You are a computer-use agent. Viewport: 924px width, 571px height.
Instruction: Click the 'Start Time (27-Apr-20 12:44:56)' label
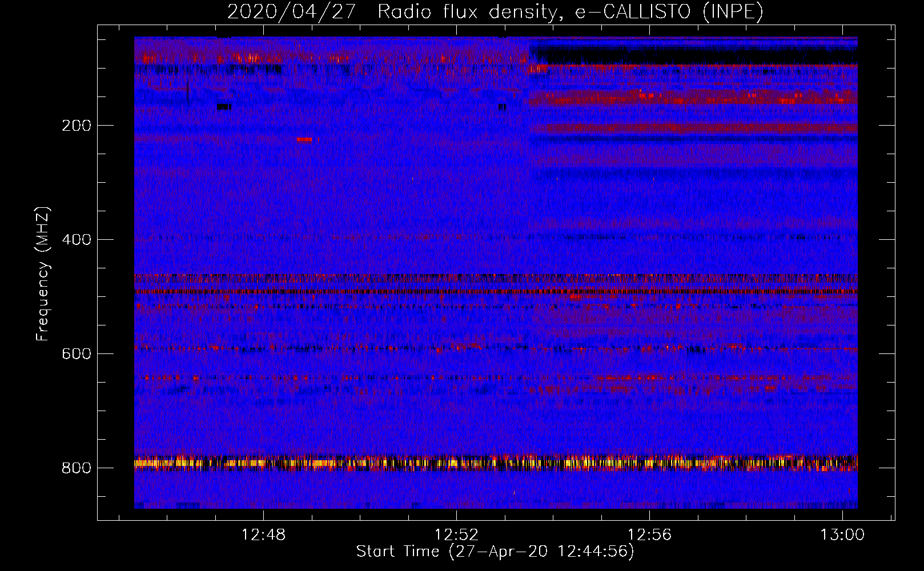[x=495, y=552]
